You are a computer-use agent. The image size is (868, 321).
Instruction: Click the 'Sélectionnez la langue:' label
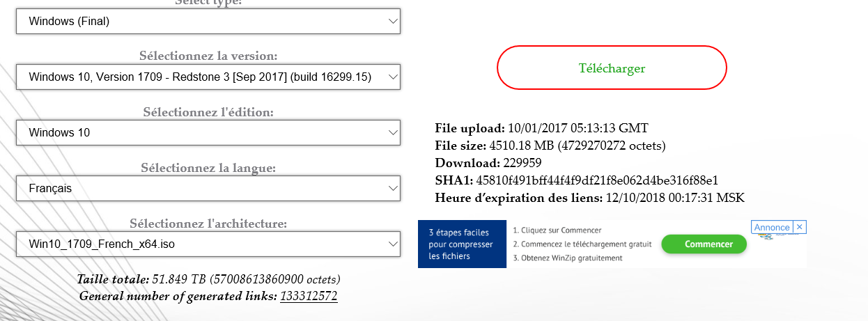208,168
